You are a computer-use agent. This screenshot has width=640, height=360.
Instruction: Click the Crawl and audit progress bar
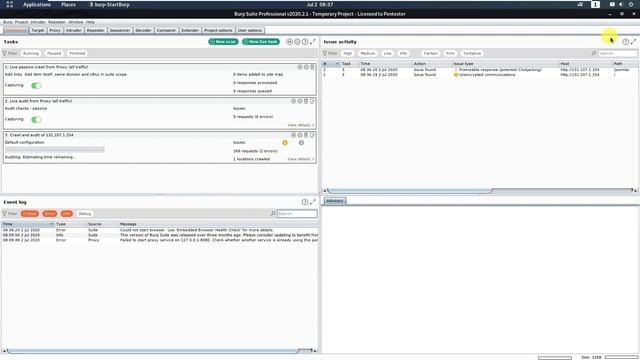point(55,150)
